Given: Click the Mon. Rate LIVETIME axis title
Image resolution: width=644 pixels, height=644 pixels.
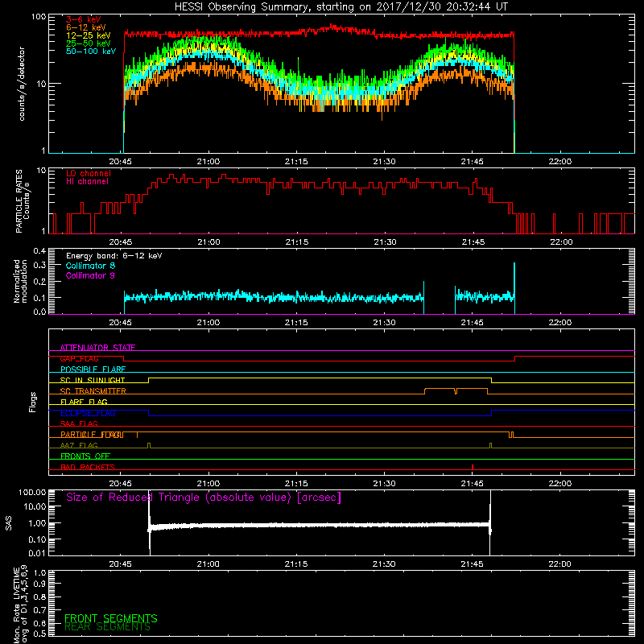Looking at the screenshot, I should tap(20, 605).
